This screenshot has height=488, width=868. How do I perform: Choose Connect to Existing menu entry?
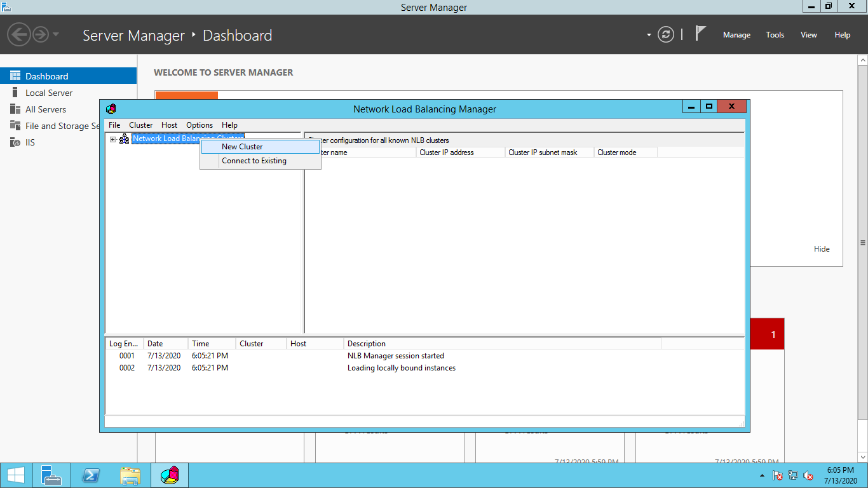click(x=254, y=161)
